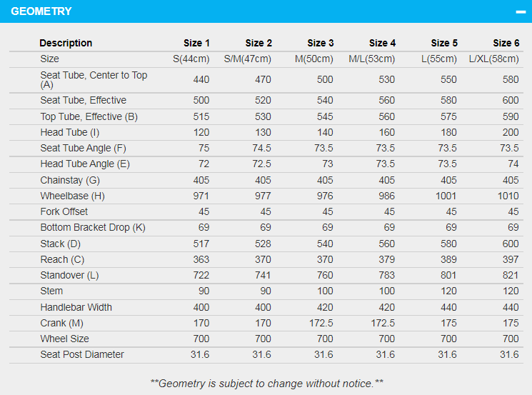Select the Wheelbase (H) row label
This screenshot has height=395, width=532.
72,196
